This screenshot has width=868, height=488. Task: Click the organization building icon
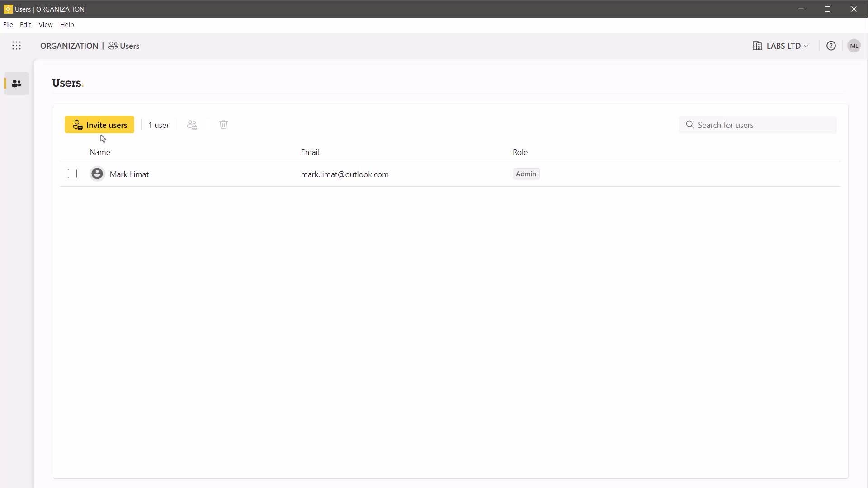click(x=757, y=46)
